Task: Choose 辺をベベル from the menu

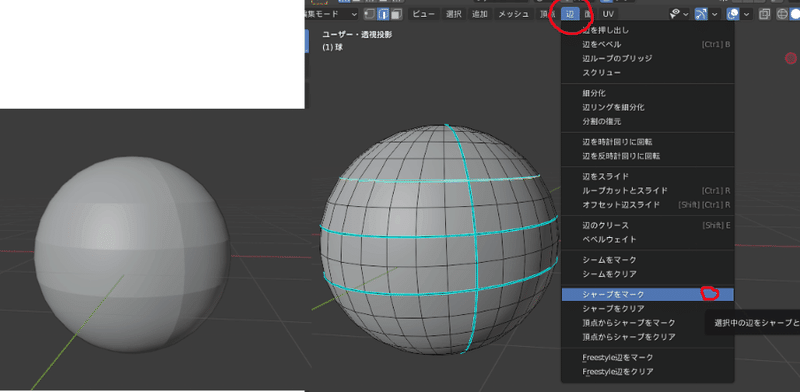Action: 647,44
